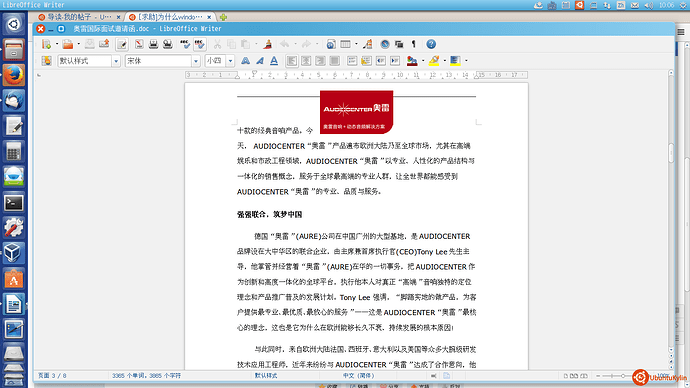690x388 pixels.
Task: Open Font Color palette dropdown arrow
Action: pos(423,61)
